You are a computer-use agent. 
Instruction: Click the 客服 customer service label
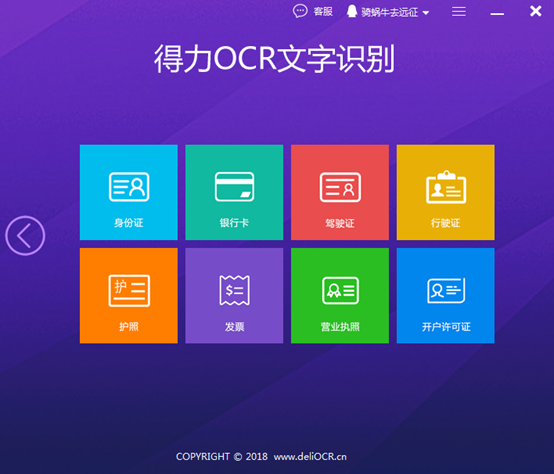(x=323, y=12)
